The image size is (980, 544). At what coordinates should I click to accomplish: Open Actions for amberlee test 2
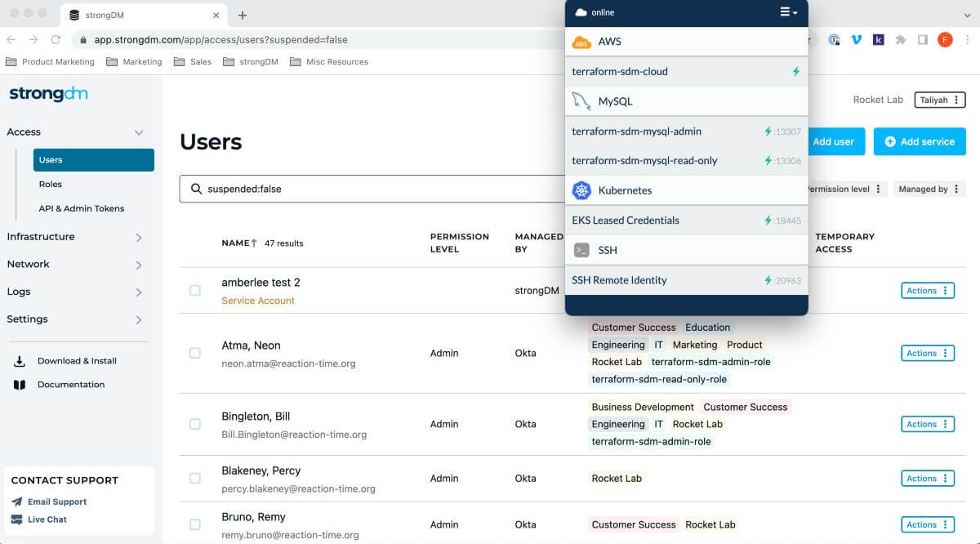point(928,291)
